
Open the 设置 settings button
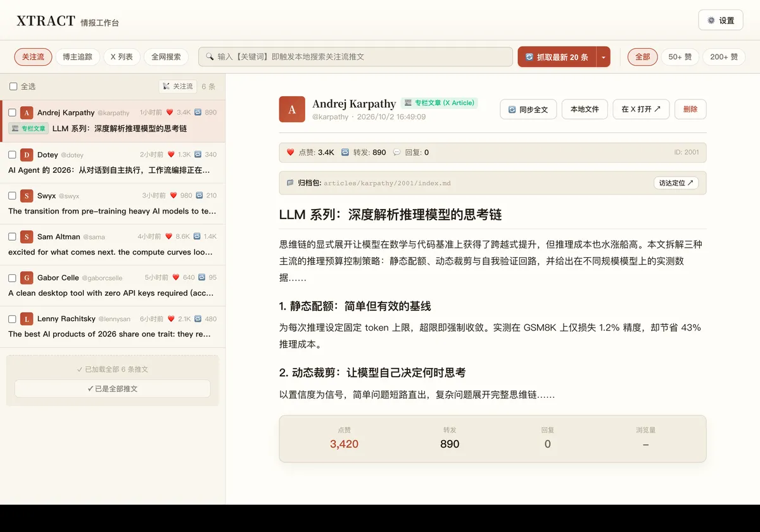(x=721, y=20)
